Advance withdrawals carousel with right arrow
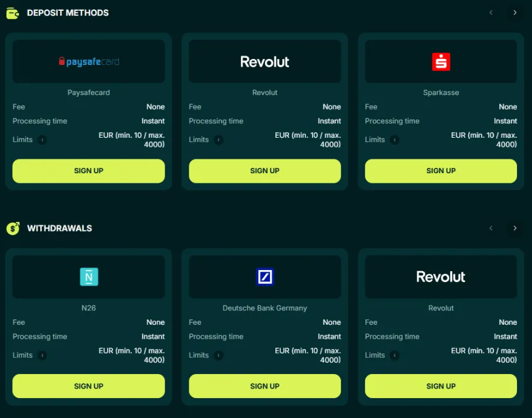Viewport: 532px width, 418px height. 515,228
